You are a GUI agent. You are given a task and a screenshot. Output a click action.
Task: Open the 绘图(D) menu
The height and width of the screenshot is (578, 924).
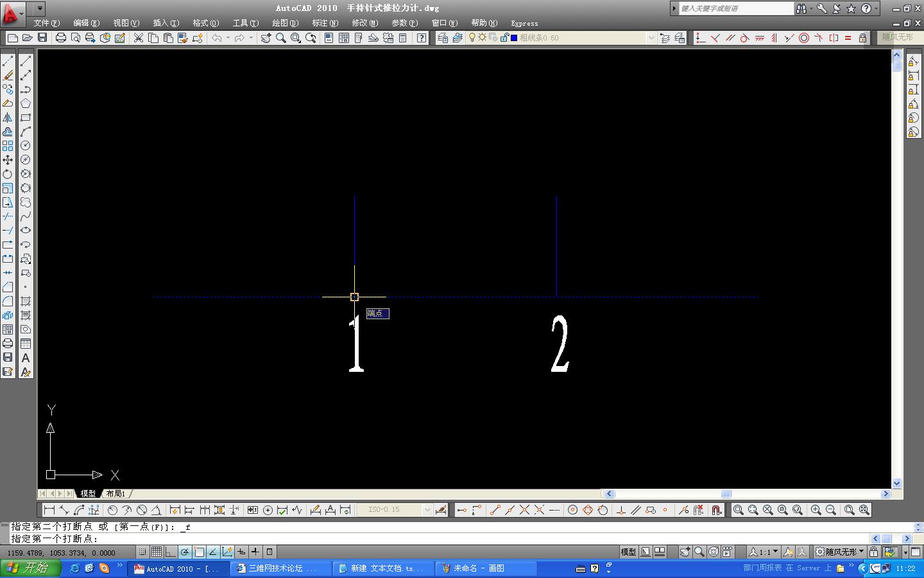285,23
